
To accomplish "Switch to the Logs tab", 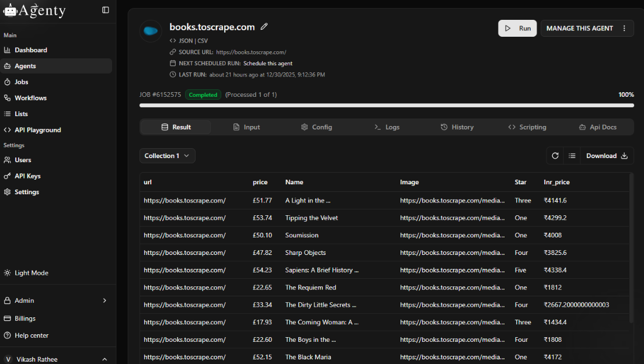I will (387, 127).
